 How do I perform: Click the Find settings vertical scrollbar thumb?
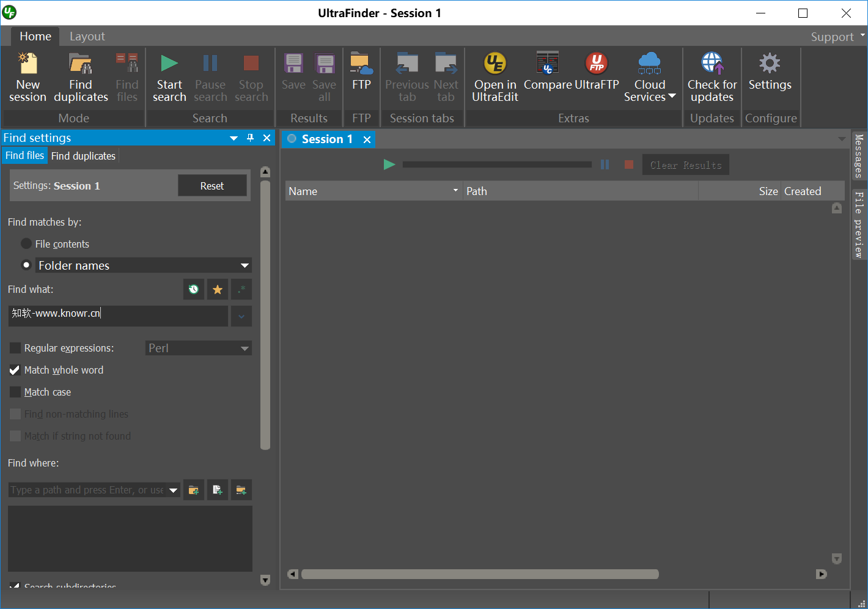tap(265, 315)
